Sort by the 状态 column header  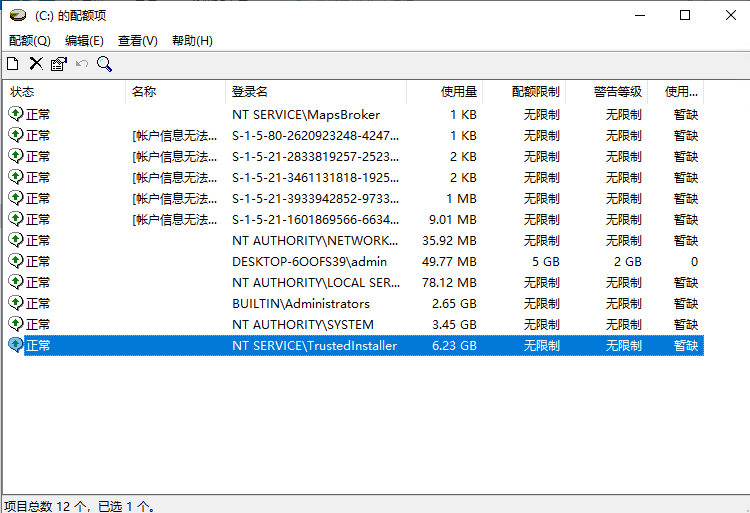pyautogui.click(x=65, y=92)
